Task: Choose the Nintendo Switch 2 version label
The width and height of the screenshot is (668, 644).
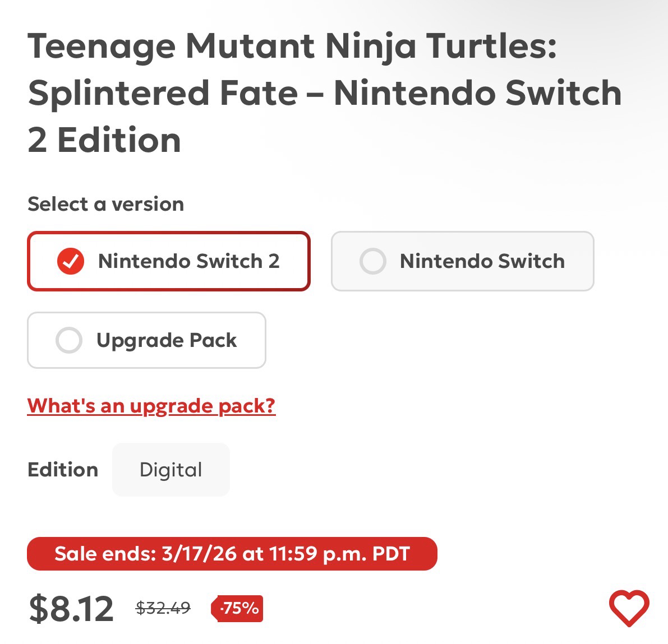Action: (188, 261)
